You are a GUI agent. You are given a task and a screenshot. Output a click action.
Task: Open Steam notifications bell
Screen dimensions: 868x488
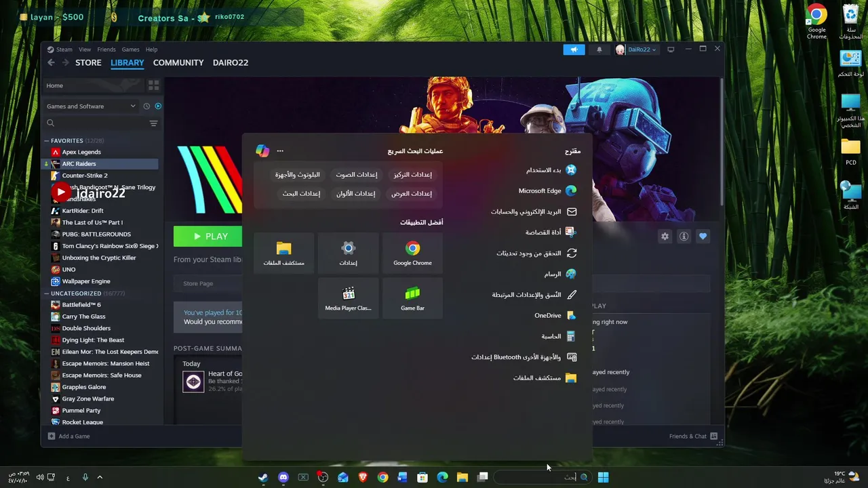(x=599, y=49)
